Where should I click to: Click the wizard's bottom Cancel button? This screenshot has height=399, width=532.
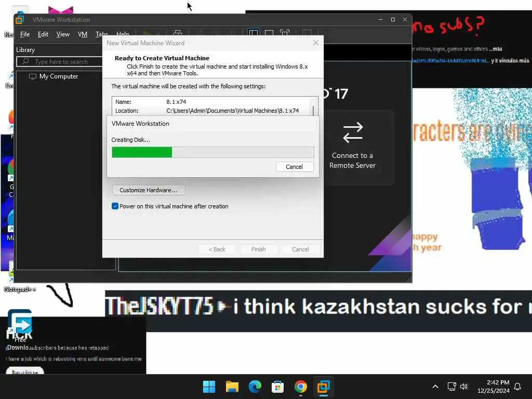coord(300,249)
